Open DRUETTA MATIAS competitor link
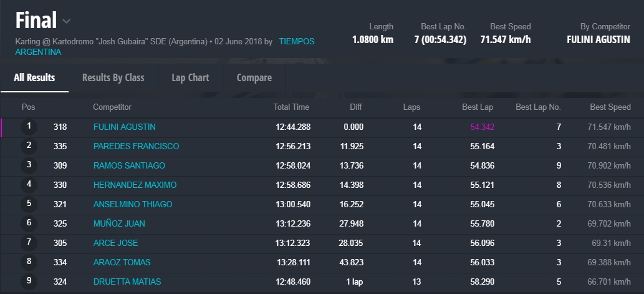The height and width of the screenshot is (294, 644). (x=127, y=282)
